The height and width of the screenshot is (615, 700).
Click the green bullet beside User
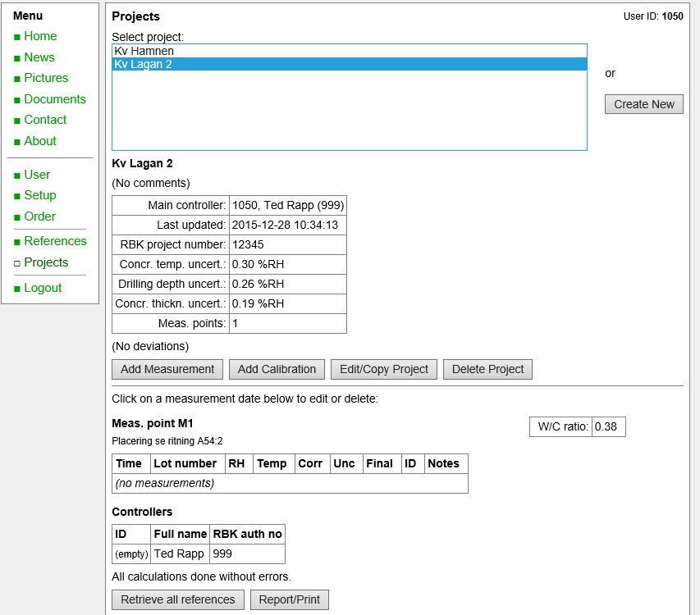pos(17,175)
